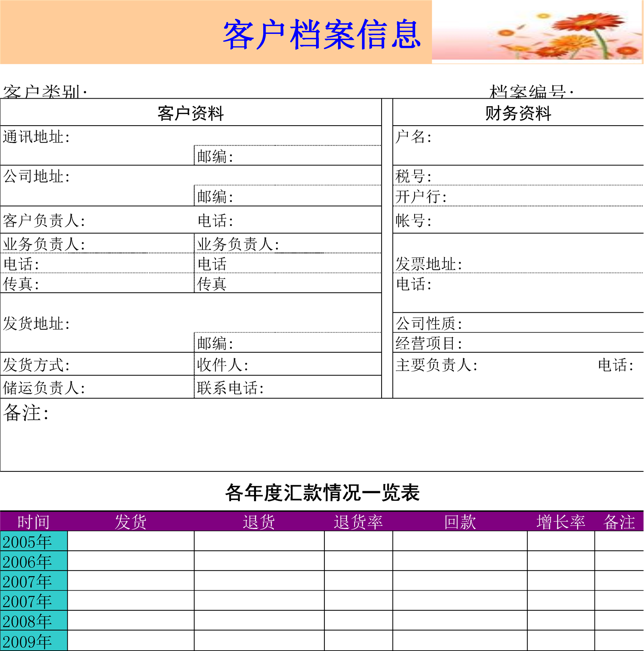The height and width of the screenshot is (651, 644).
Task: Click the 税号 field
Action: coord(414,176)
